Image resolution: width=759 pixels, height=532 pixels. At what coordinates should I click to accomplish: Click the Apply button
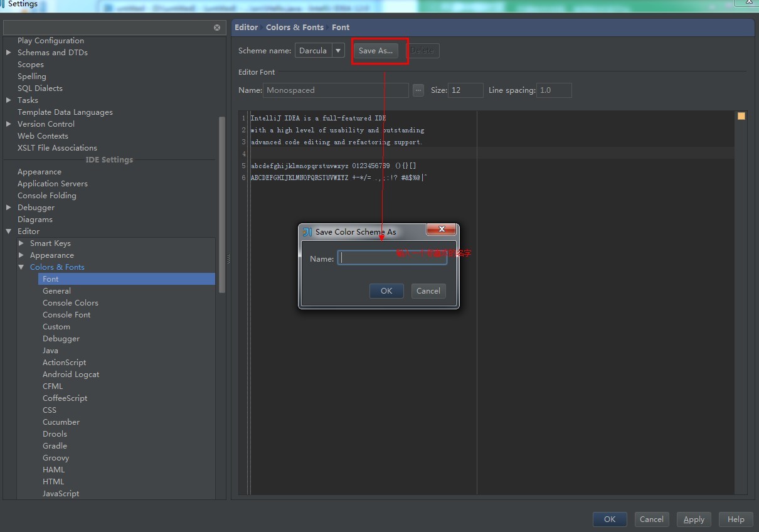[x=694, y=519]
